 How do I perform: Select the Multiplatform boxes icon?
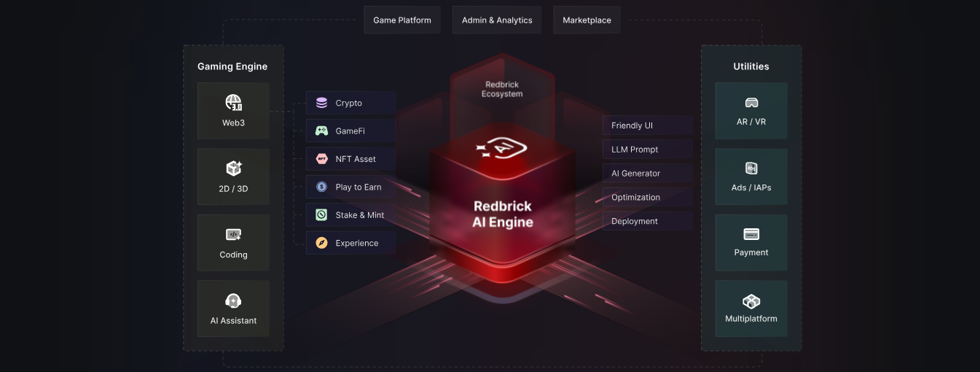point(751,301)
